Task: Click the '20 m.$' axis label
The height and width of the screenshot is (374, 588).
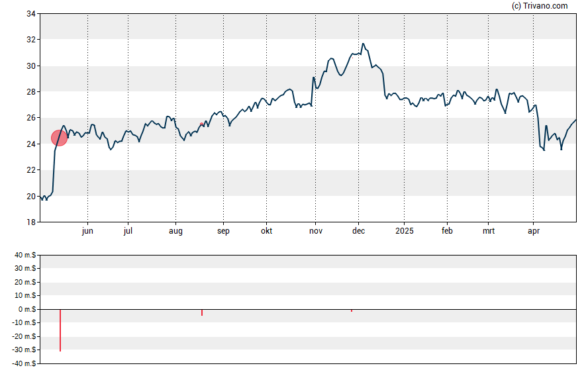Action: coord(25,282)
